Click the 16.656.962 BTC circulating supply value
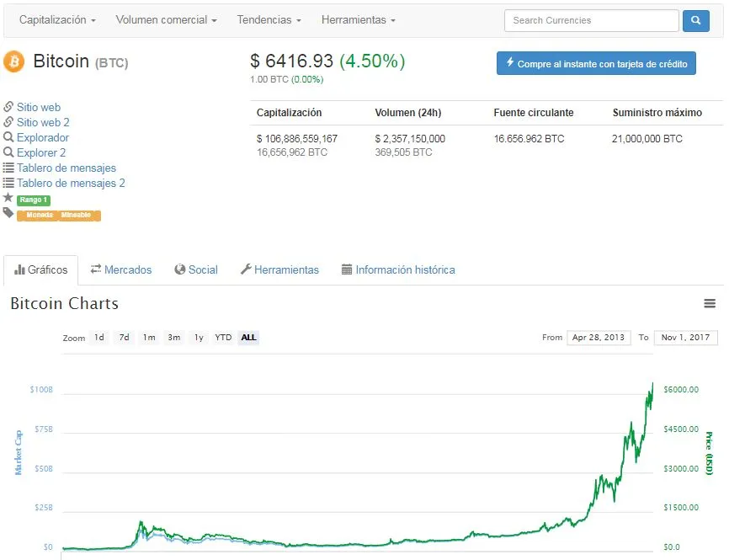 [529, 139]
